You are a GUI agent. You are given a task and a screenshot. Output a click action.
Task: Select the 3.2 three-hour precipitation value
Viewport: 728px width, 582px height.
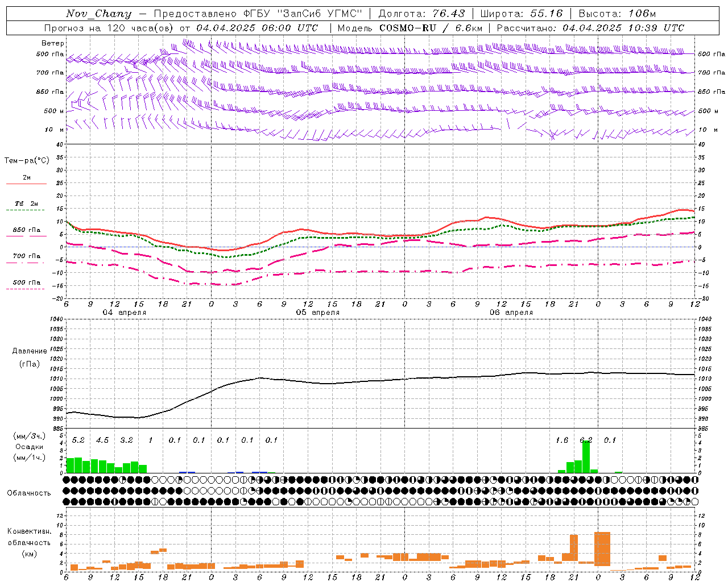pyautogui.click(x=126, y=440)
